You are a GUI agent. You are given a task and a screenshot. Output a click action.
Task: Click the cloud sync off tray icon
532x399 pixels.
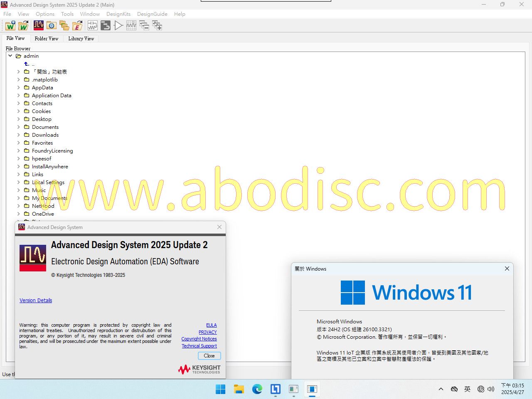454,389
